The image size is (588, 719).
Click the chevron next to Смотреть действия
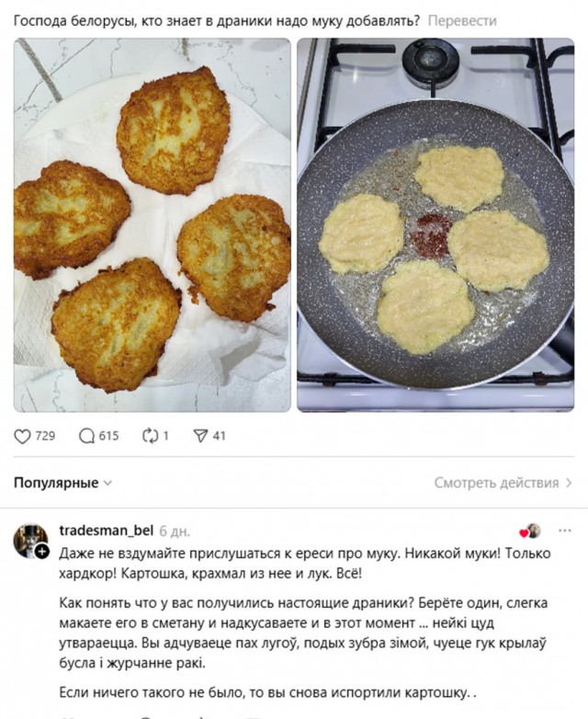pyautogui.click(x=570, y=483)
